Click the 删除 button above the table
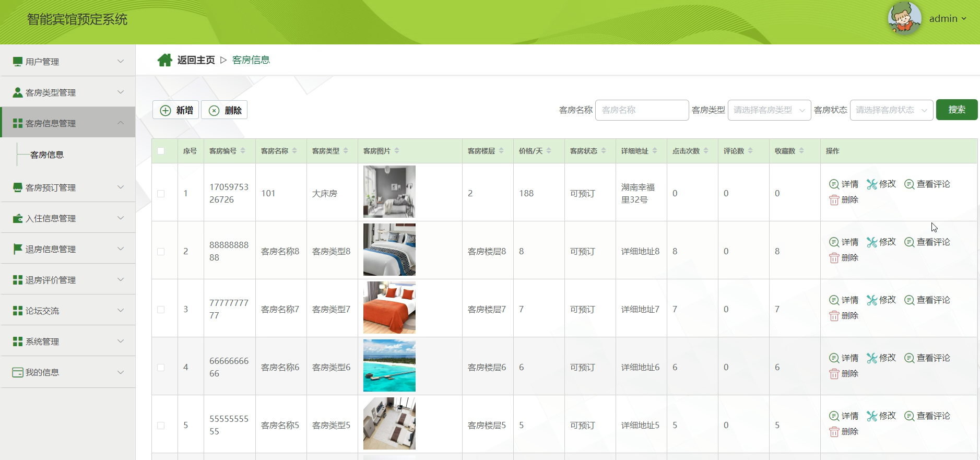Screen dimensions: 980x460 coord(225,110)
